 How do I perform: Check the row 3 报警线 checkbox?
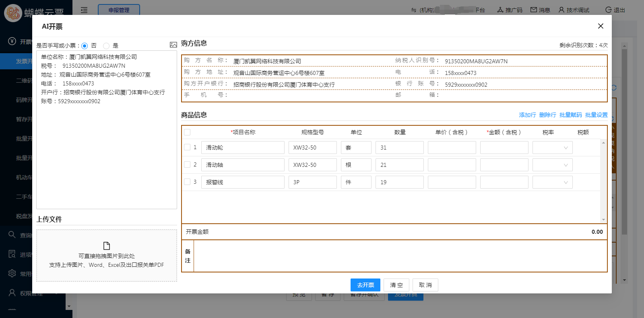tap(187, 182)
